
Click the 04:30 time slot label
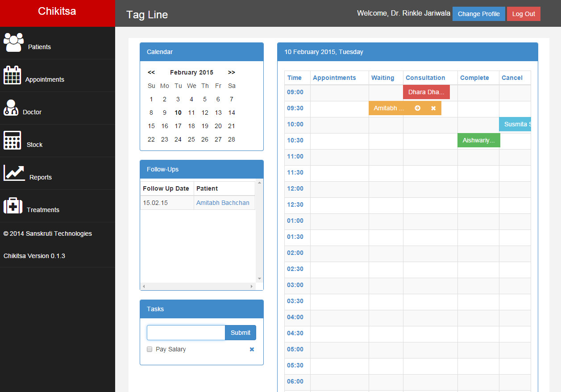pyautogui.click(x=295, y=333)
